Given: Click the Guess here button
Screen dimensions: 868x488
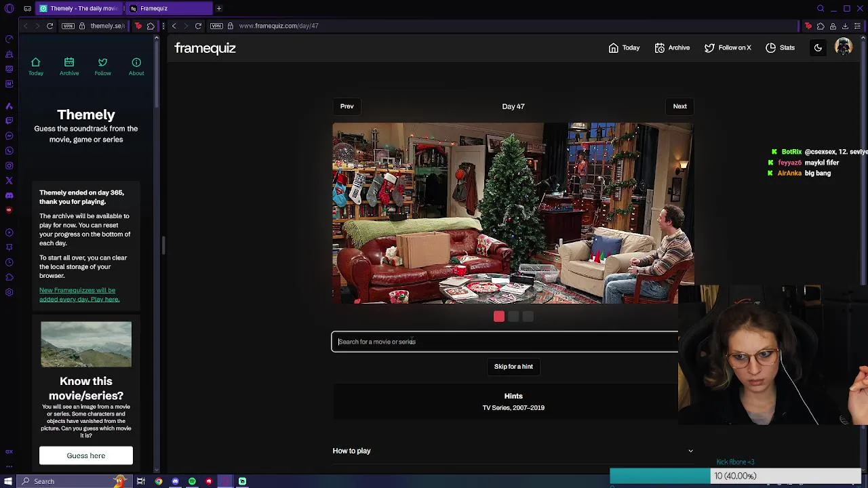Looking at the screenshot, I should 86,455.
